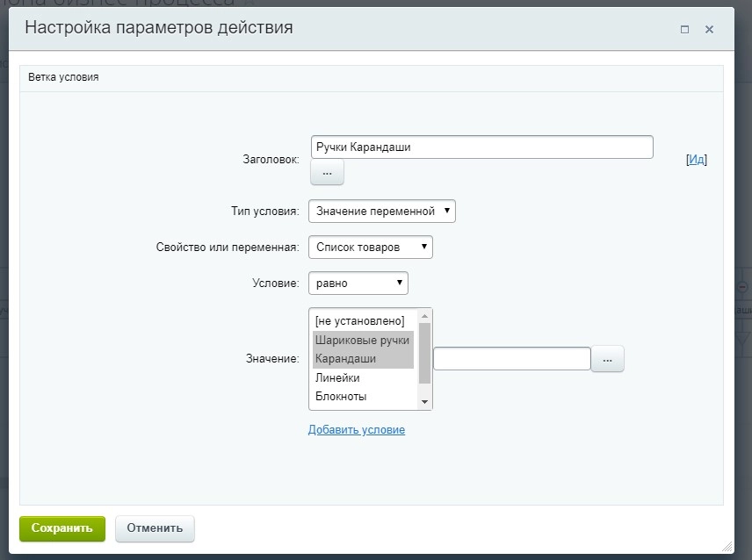Open the "Условие" dropdown showing "равно"
Viewport: 752px width, 560px height.
[x=358, y=283]
